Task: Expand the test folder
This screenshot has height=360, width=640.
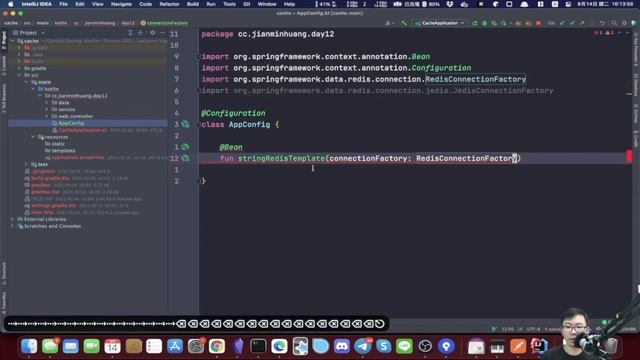Action: 26,164
